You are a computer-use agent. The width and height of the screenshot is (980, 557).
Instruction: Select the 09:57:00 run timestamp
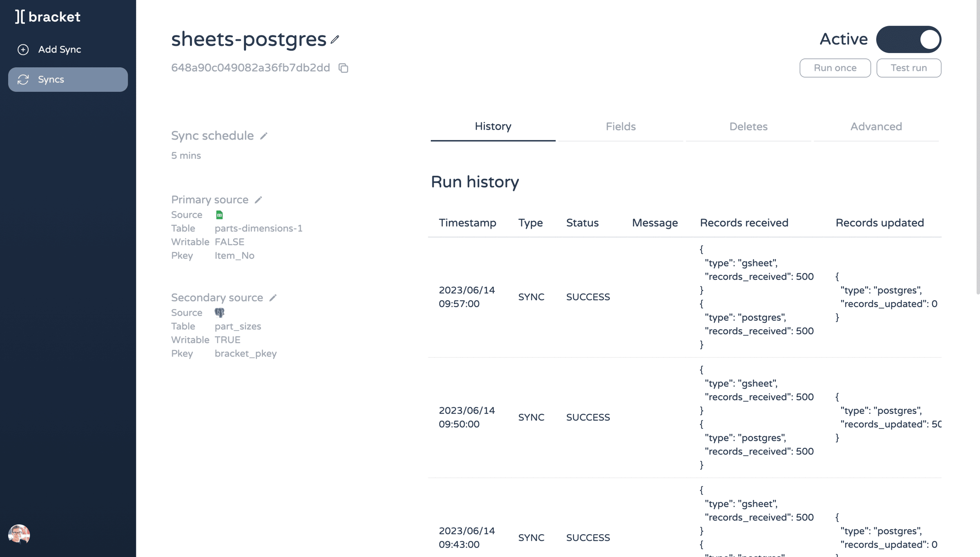point(467,297)
